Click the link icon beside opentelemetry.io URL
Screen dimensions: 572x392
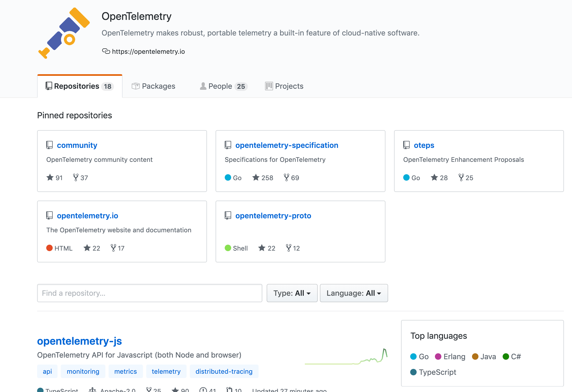pyautogui.click(x=106, y=51)
